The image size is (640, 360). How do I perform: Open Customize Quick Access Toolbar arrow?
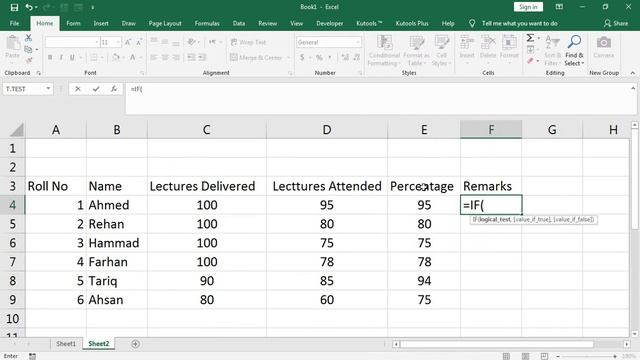[x=93, y=7]
